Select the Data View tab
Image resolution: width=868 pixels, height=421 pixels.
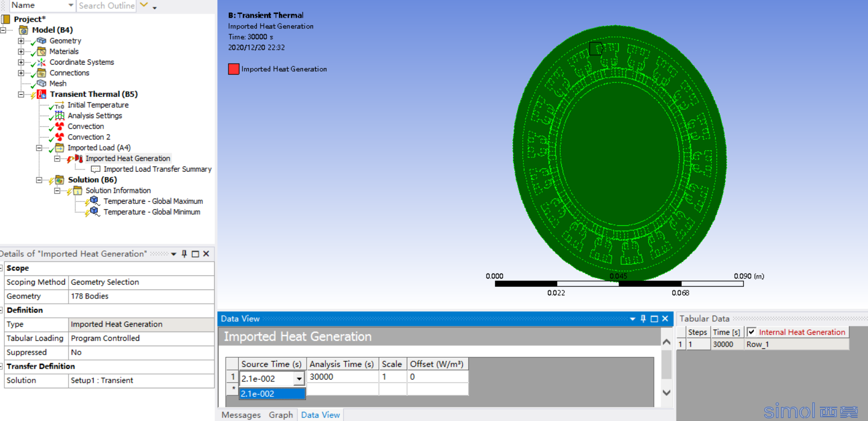(x=321, y=415)
